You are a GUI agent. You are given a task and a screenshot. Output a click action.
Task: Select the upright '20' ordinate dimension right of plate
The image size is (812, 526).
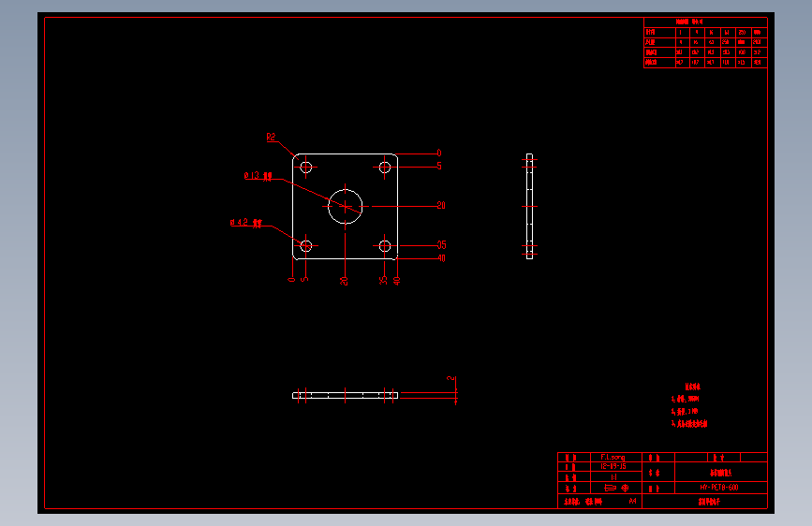(441, 206)
